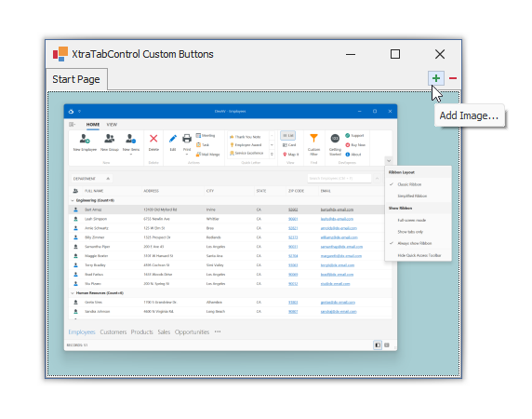Click the green plus Add Image button
The height and width of the screenshot is (419, 532).
[436, 78]
